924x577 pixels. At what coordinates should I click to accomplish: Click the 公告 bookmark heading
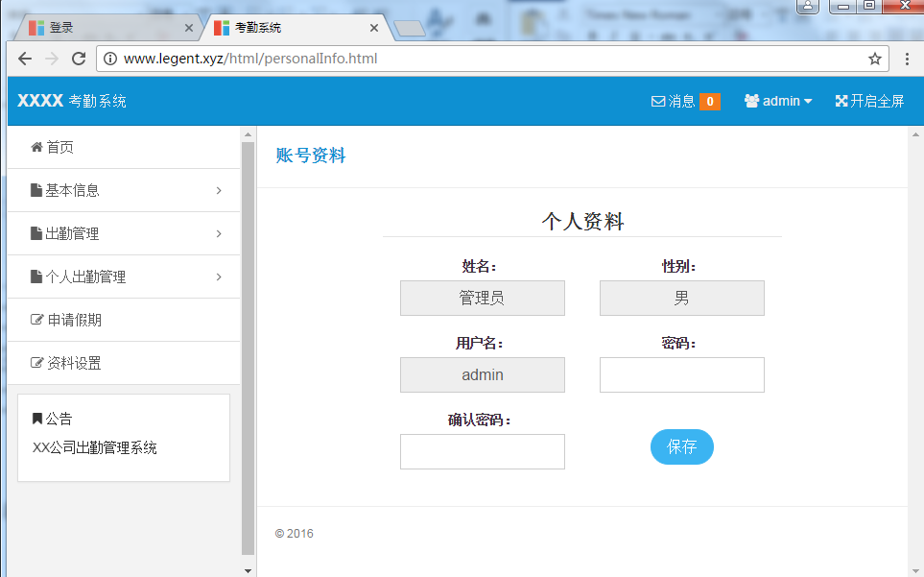pos(52,419)
